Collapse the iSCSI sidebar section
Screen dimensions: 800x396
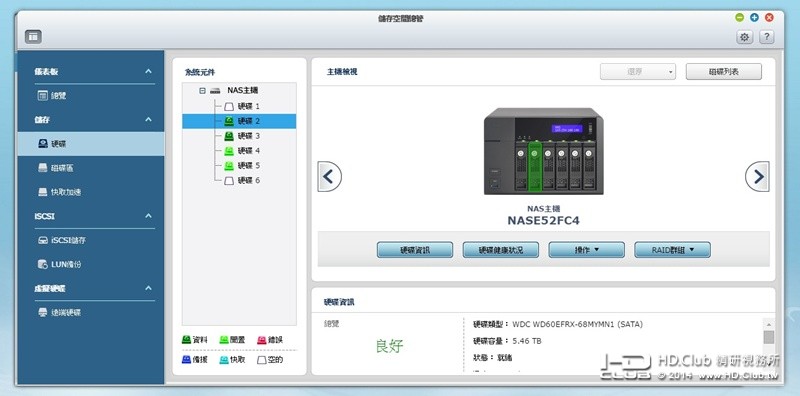pos(148,216)
